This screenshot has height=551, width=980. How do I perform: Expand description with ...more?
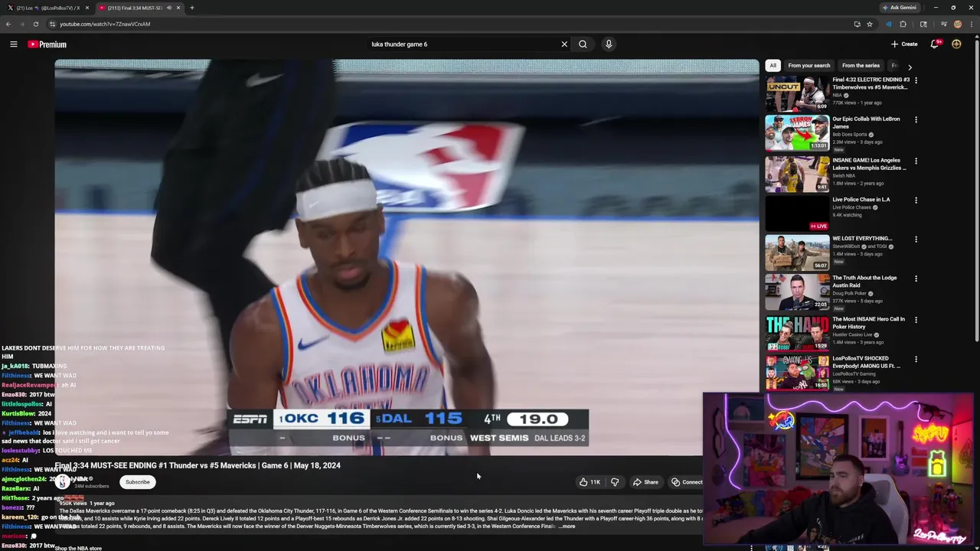[567, 527]
